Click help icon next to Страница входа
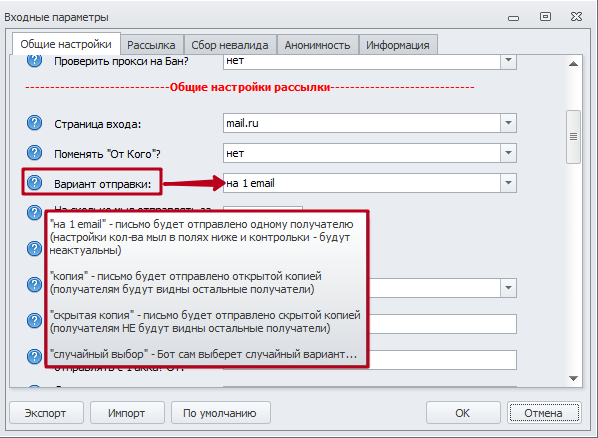Viewport: 598px width, 438px height. tap(34, 123)
